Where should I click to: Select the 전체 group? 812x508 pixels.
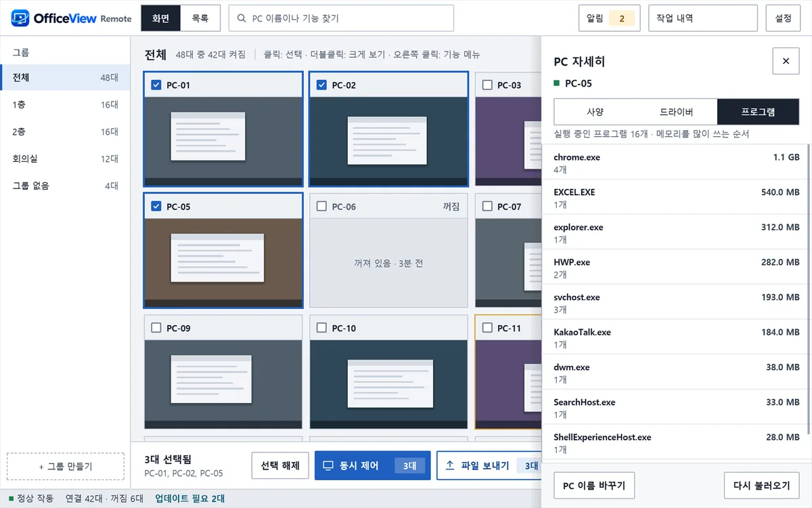tap(65, 77)
